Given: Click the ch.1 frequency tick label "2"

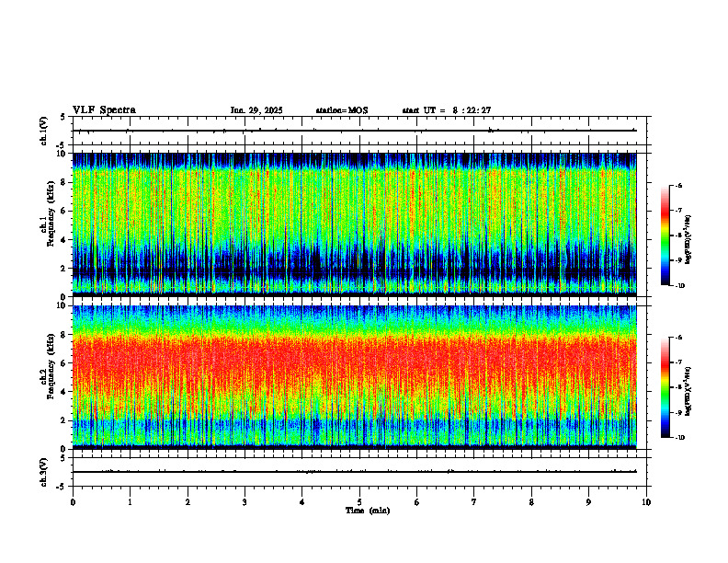Looking at the screenshot, I should click(64, 269).
